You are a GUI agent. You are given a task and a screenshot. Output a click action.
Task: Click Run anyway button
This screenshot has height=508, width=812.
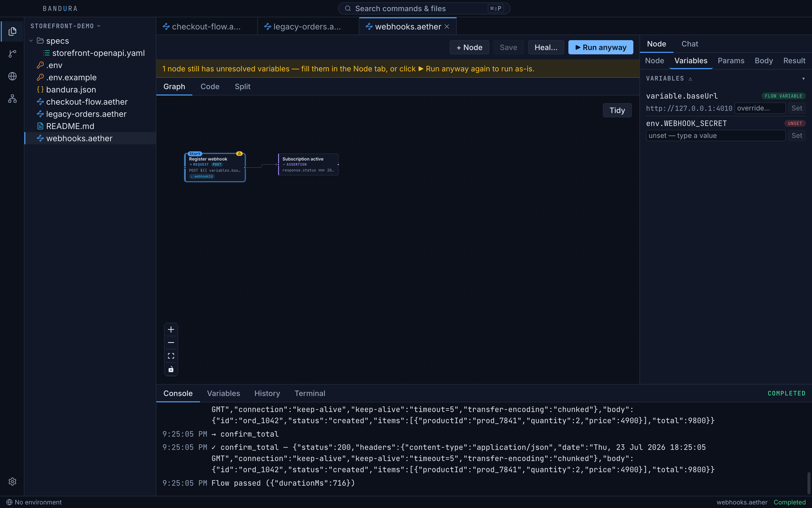pyautogui.click(x=601, y=47)
